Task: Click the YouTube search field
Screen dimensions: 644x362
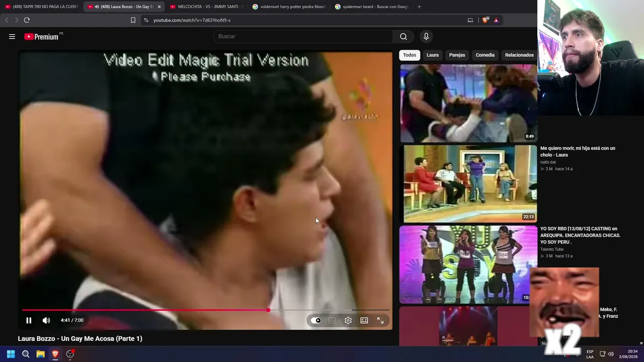Action: click(303, 36)
